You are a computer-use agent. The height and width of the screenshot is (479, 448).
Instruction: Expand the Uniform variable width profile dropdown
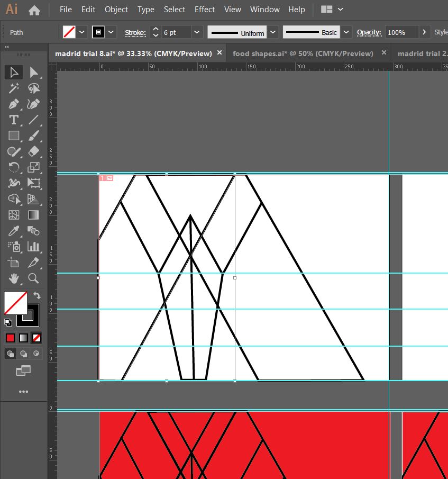[x=272, y=32]
